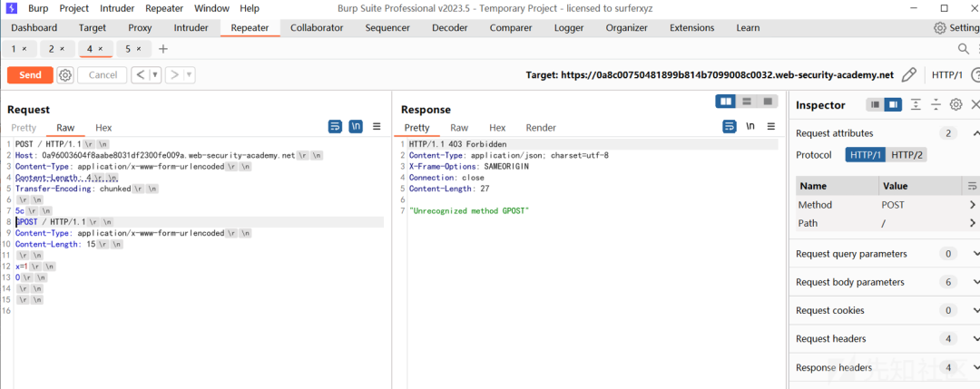Send the request

[x=30, y=75]
